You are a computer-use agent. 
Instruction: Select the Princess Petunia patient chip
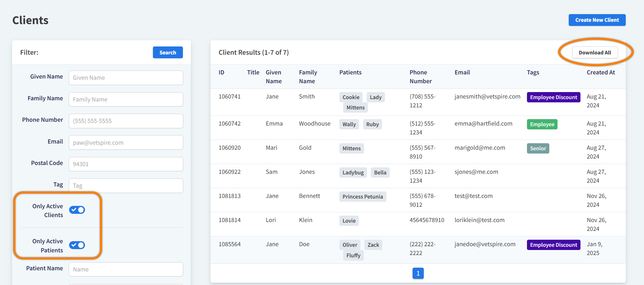click(363, 197)
